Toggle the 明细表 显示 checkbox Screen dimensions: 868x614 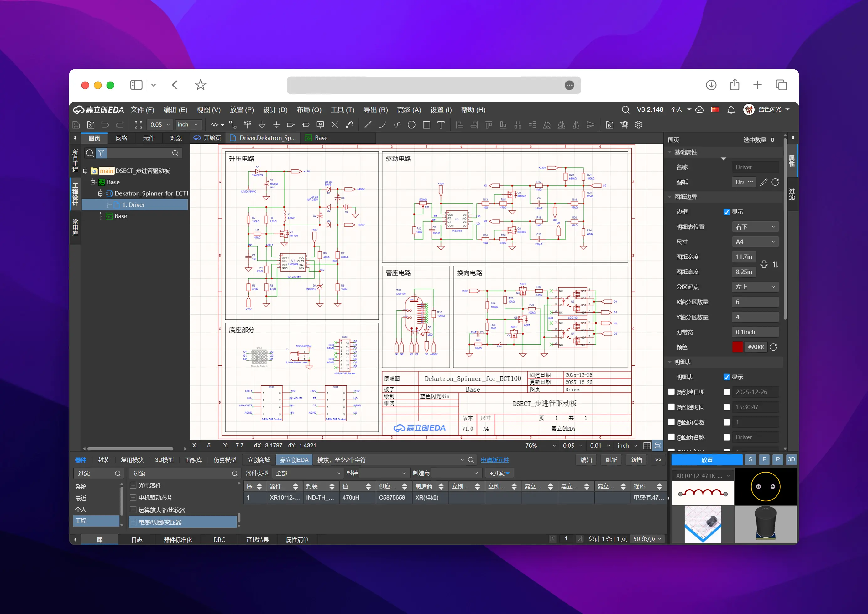(x=727, y=377)
